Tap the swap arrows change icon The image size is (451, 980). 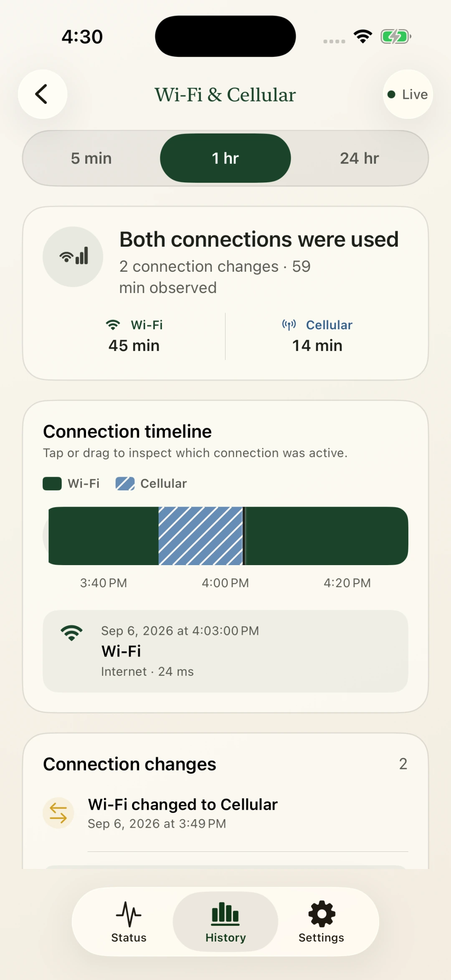pos(58,813)
